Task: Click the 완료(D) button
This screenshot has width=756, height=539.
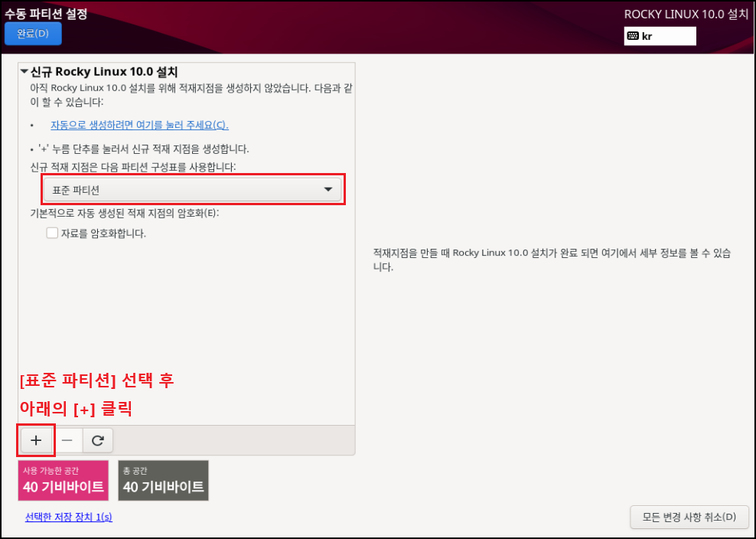Action: (33, 34)
